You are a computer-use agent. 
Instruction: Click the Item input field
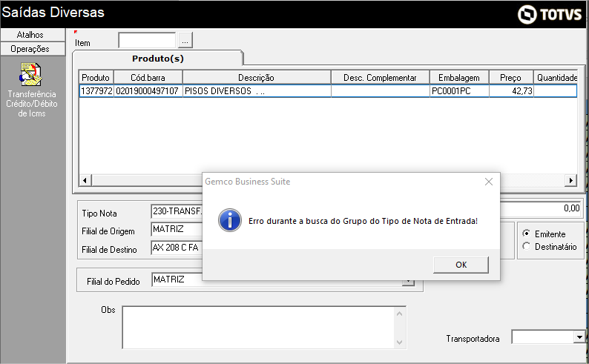147,41
